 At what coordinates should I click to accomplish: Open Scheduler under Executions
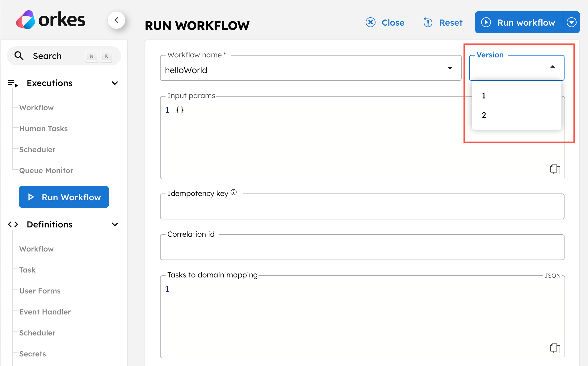pyautogui.click(x=37, y=150)
